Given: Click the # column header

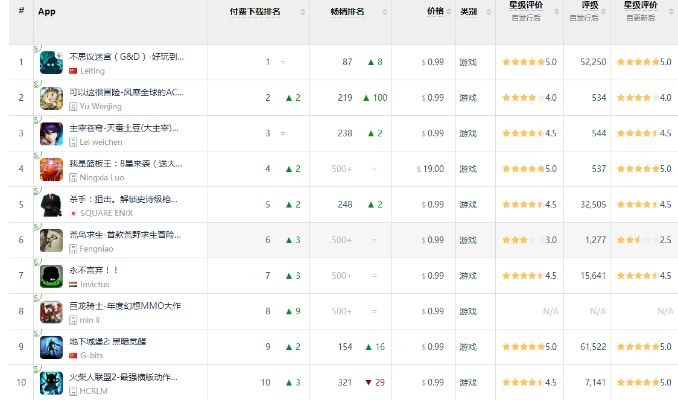Looking at the screenshot, I should coord(21,10).
